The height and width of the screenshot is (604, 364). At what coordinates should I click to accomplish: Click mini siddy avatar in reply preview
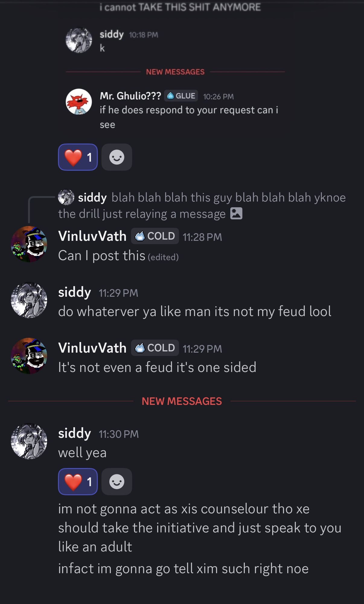point(66,197)
